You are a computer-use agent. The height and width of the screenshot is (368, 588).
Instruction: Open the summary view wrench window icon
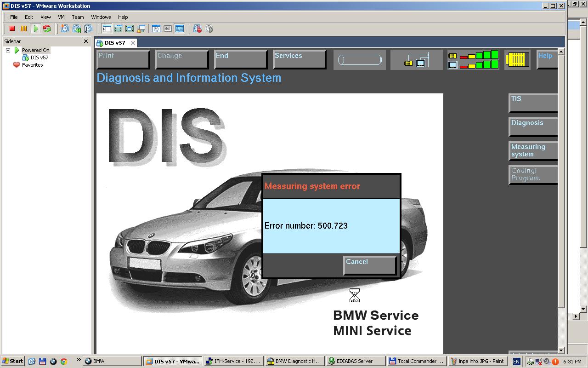click(x=156, y=29)
